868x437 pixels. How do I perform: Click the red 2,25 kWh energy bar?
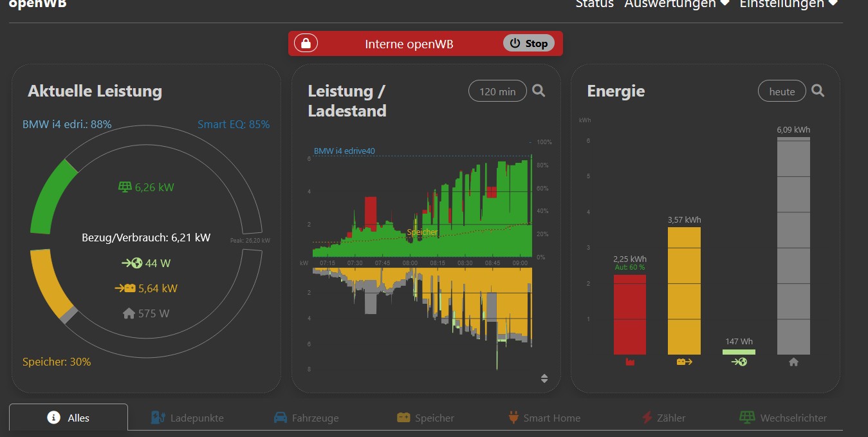coord(630,314)
